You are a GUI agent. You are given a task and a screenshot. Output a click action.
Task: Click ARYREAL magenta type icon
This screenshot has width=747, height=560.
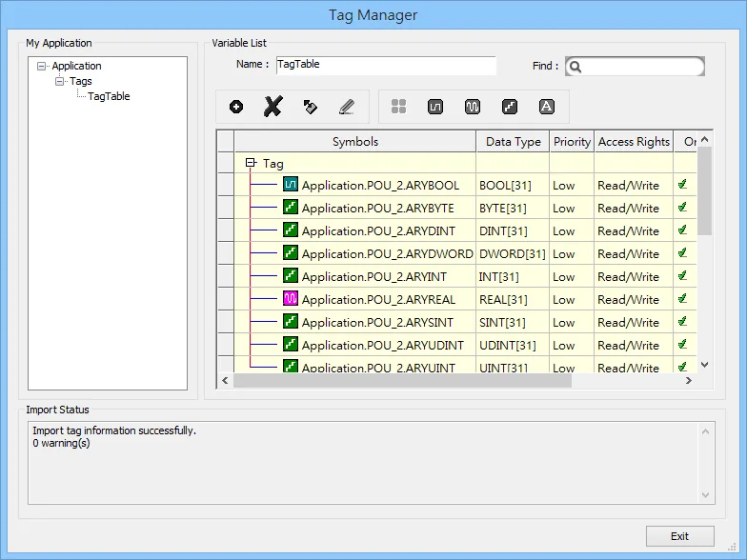[x=290, y=298]
